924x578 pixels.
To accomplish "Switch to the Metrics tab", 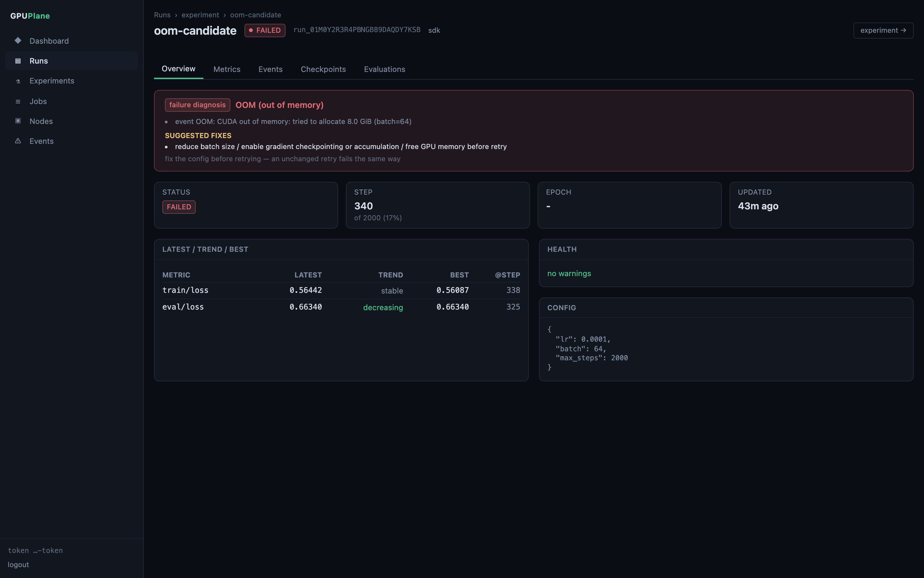I will click(227, 69).
